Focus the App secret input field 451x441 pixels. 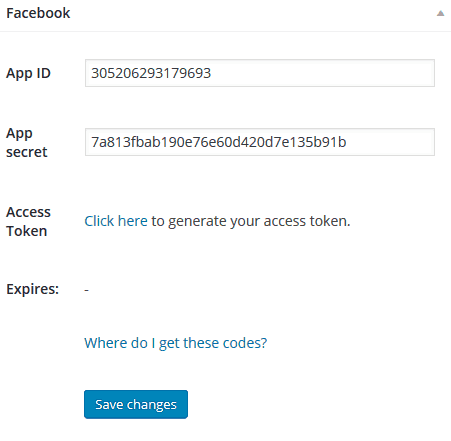point(260,142)
